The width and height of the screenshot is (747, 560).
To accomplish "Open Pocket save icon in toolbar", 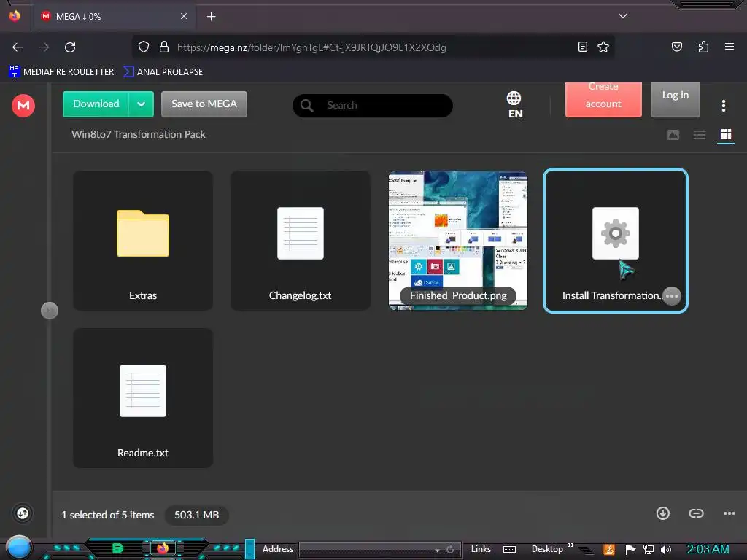I will [676, 47].
